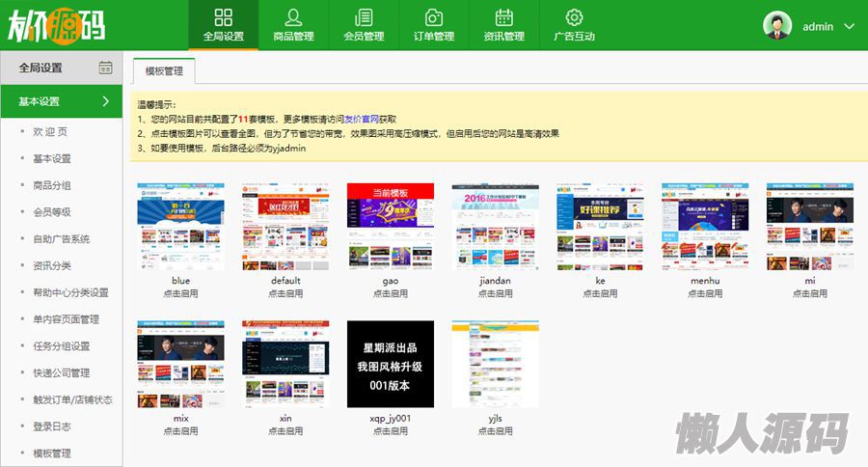
Task: Open 订单管理 camera icon in top bar
Action: (433, 17)
